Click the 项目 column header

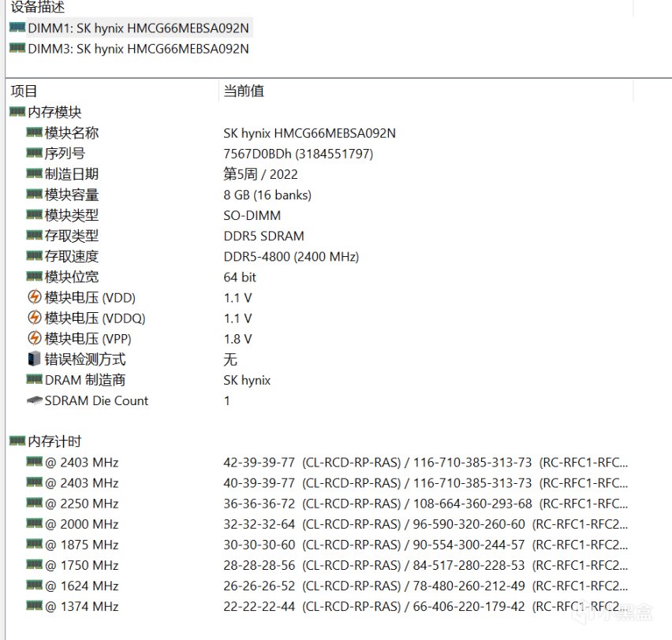pos(24,91)
